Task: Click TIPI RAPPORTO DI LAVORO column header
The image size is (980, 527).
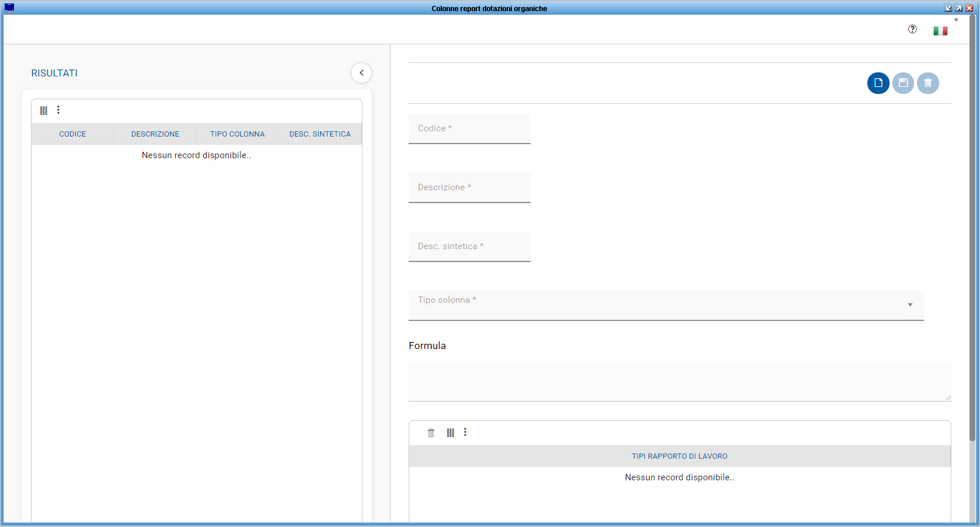Action: (679, 456)
